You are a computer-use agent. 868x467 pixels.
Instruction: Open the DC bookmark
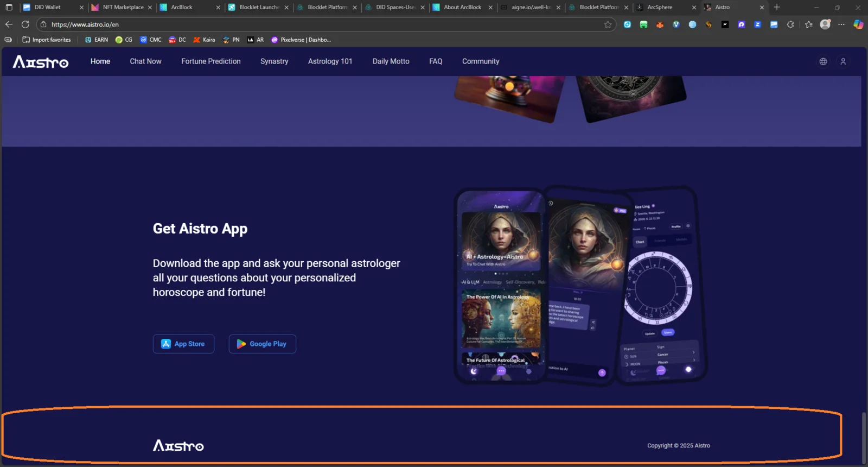coord(177,40)
